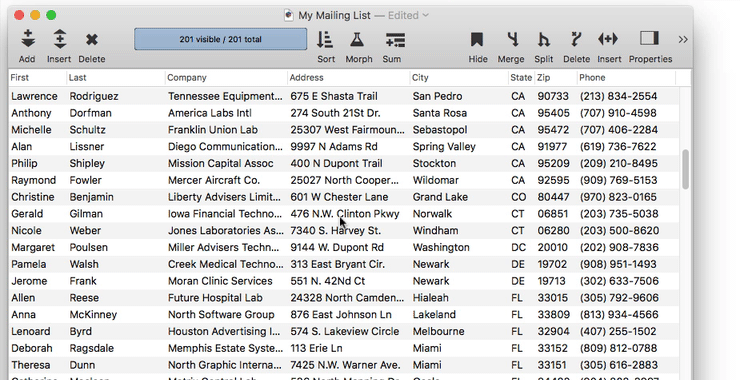Click the Washington city cell
This screenshot has width=740, height=380.
point(441,248)
